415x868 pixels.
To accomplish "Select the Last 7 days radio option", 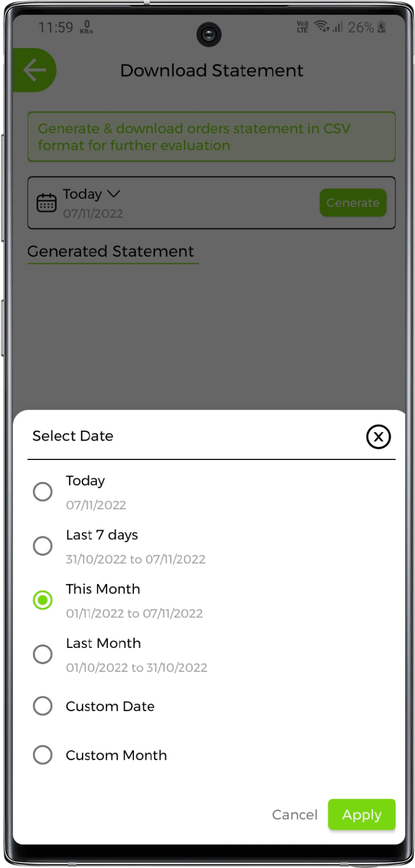I will click(43, 546).
